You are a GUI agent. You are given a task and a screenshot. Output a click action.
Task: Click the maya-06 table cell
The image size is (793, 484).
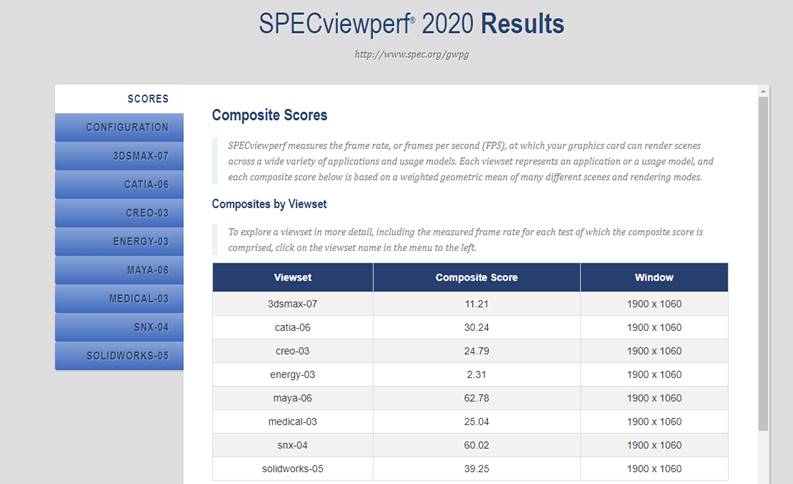293,398
